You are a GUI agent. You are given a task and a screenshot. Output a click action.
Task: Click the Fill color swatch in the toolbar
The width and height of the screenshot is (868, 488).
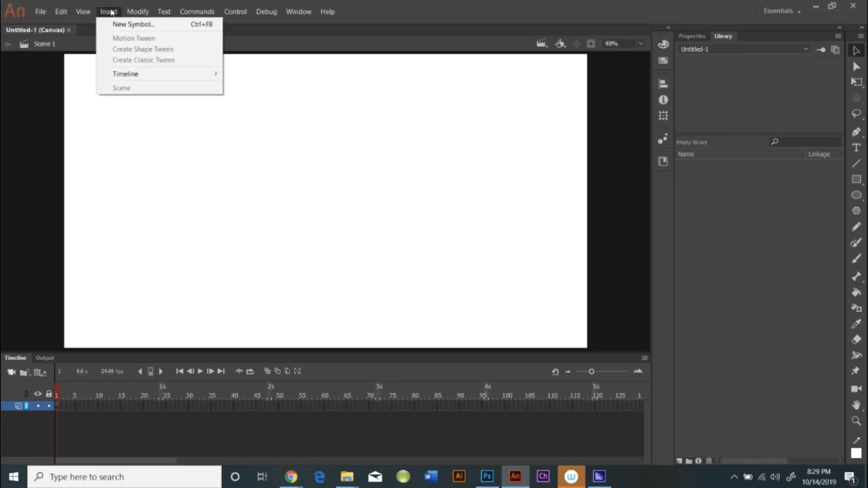point(856,452)
